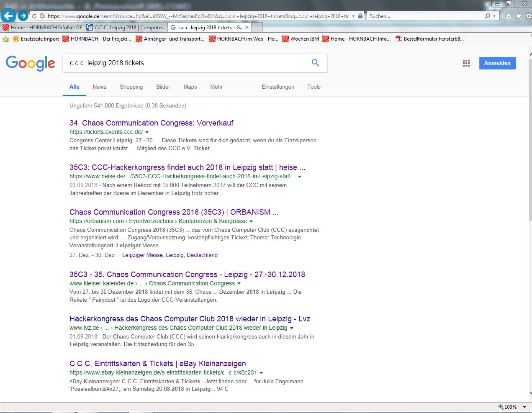Click the Add to favorites bar star icon
532x413 pixels.
point(6,39)
